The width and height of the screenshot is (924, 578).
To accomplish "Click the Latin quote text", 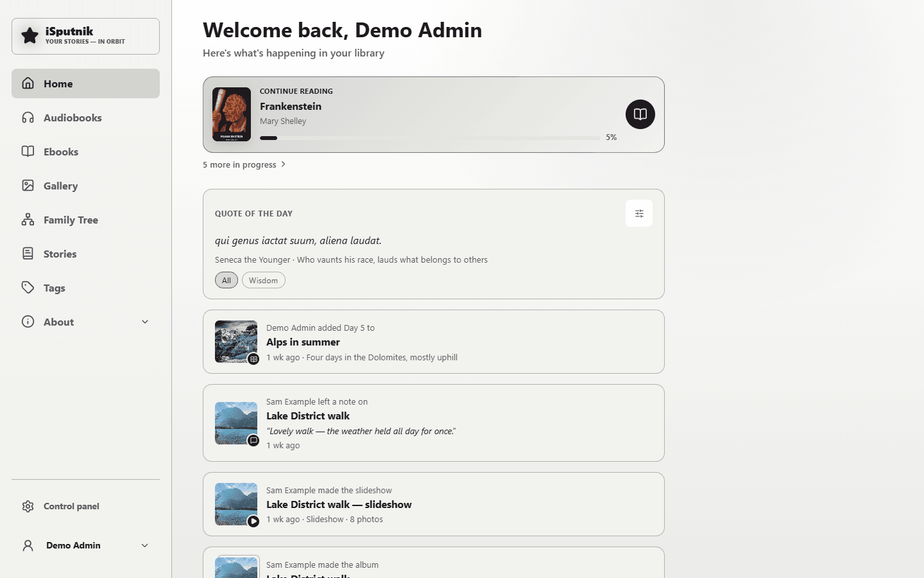I will click(298, 241).
